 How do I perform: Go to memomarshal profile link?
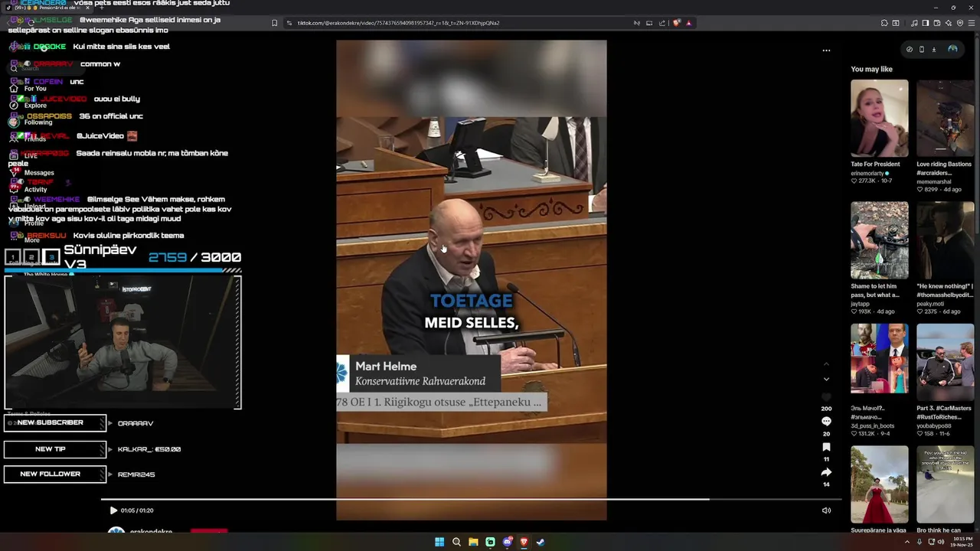(x=934, y=182)
